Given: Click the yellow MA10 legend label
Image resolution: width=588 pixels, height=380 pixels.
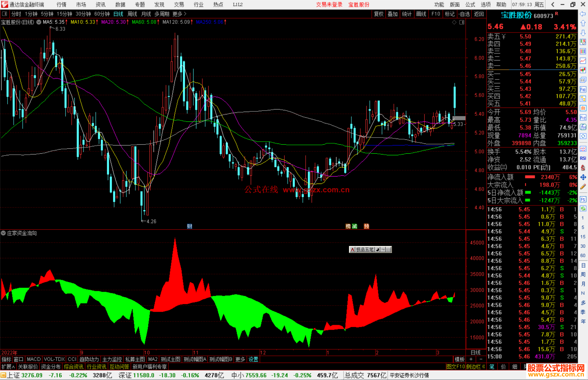Looking at the screenshot, I should coord(83,22).
